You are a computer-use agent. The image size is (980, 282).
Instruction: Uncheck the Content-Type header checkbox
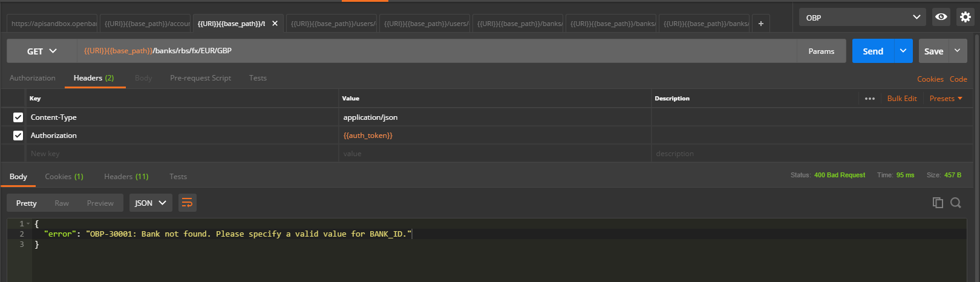(18, 117)
